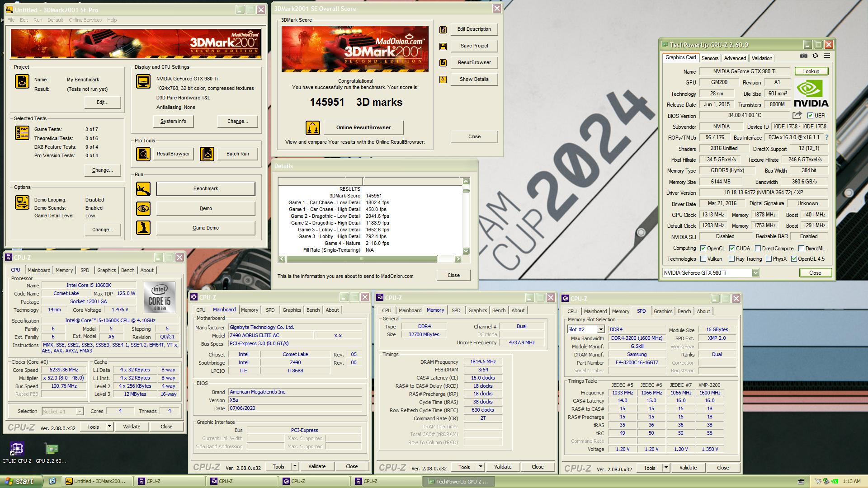Viewport: 868px width, 488px height.
Task: Click the Benchmark button in 3DMark
Action: coord(206,189)
